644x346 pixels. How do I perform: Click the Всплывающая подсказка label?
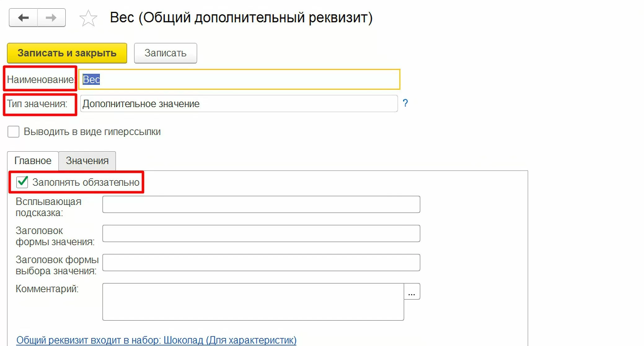coord(48,207)
